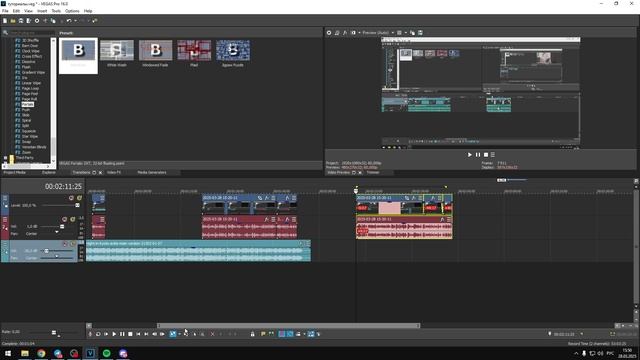Viewport: 640px width, 360px height.
Task: Save the project with the disk icon
Action: pyautogui.click(x=21, y=21)
